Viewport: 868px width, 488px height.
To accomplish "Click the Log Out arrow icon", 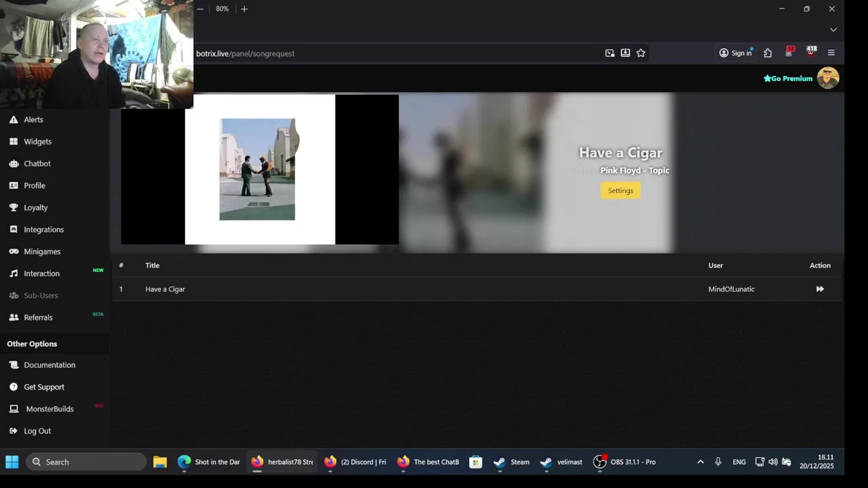I will click(14, 431).
